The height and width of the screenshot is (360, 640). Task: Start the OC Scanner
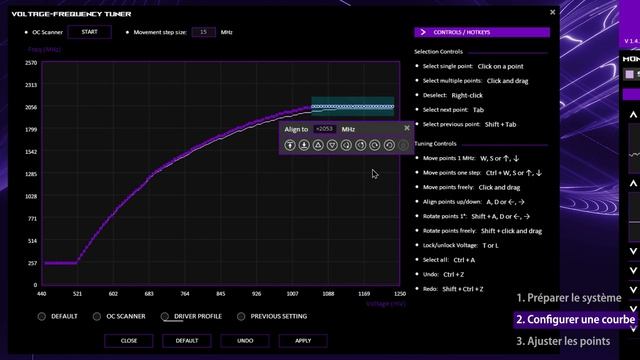[x=89, y=32]
